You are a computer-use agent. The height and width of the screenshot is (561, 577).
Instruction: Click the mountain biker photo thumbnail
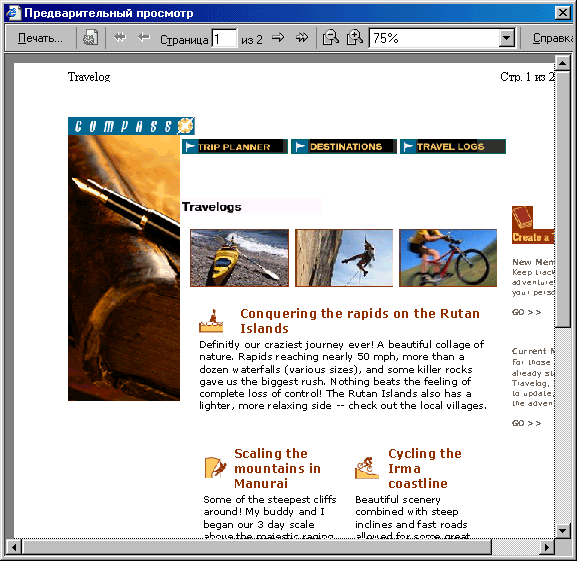coord(448,258)
